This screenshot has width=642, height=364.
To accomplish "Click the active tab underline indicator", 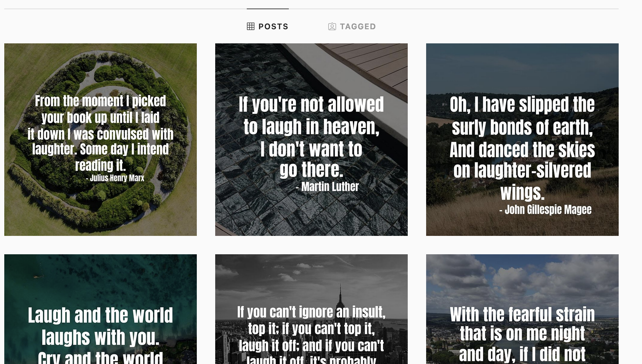I will pos(267,9).
